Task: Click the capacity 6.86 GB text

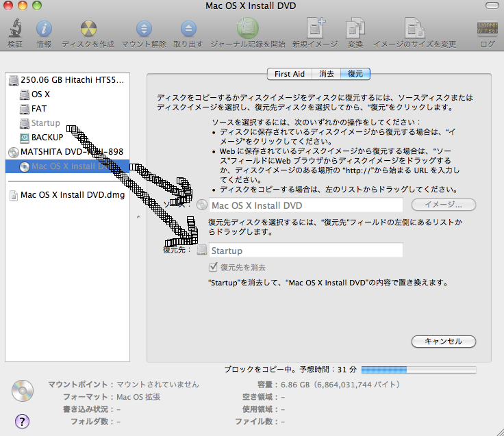Action: 340,385
